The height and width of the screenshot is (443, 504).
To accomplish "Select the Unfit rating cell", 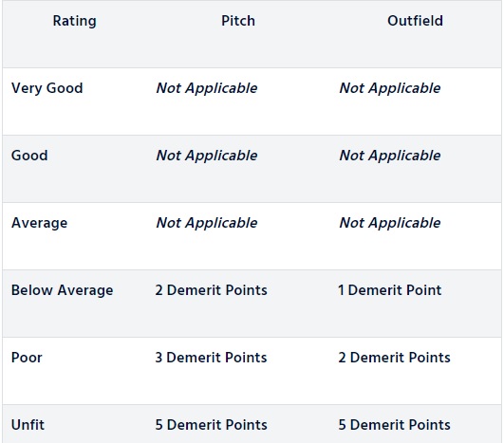I will click(28, 425).
